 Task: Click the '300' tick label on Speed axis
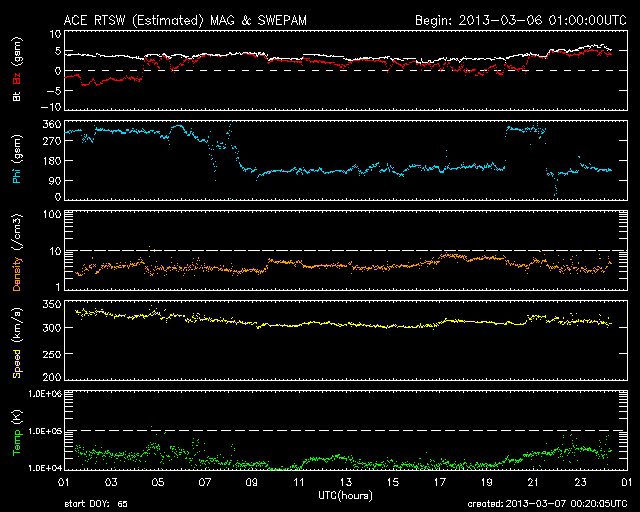[52, 328]
